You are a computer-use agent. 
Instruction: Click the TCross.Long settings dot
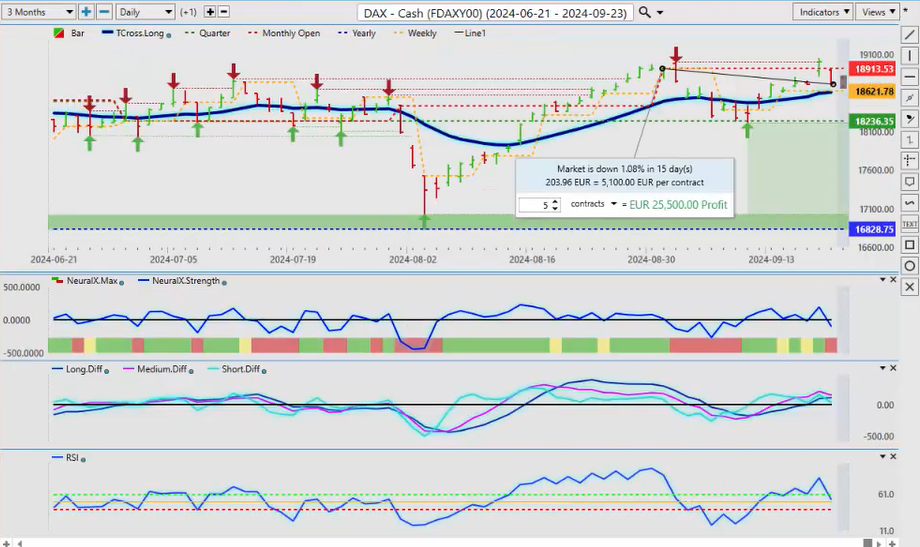pos(169,35)
